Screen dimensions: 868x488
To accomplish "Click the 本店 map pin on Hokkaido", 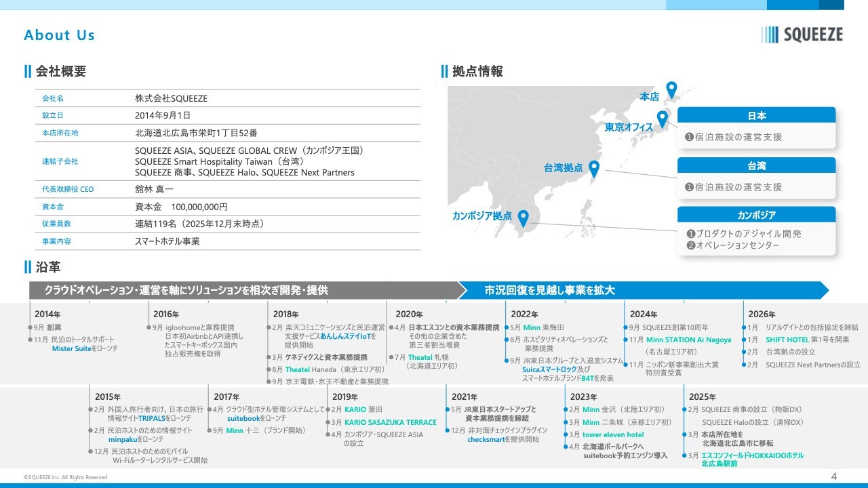I will (x=671, y=89).
